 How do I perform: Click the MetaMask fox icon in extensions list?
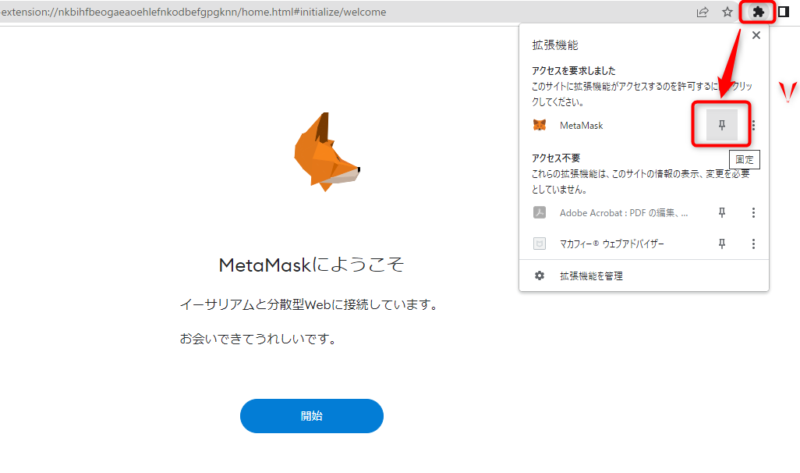(x=539, y=125)
